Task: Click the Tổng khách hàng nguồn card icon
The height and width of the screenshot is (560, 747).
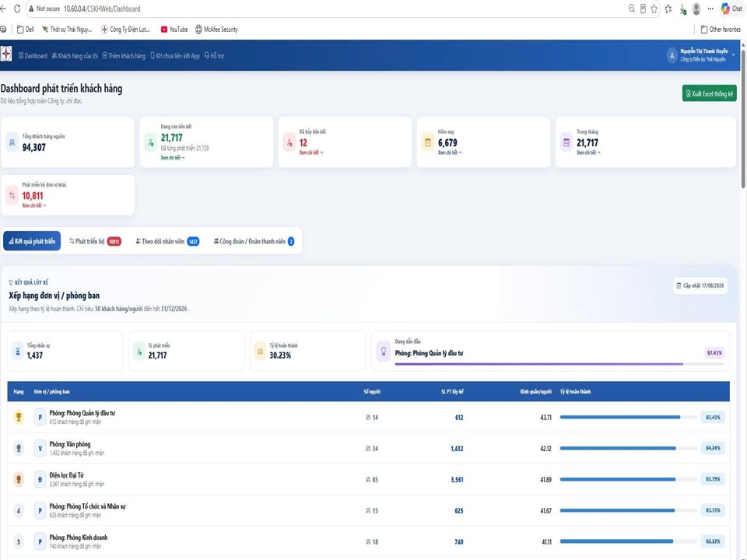Action: point(12,142)
